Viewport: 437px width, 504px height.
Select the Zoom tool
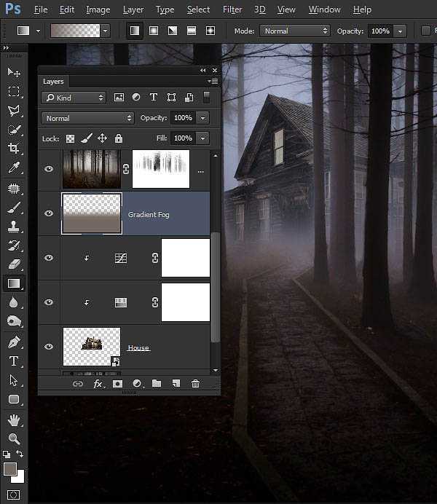[x=14, y=438]
